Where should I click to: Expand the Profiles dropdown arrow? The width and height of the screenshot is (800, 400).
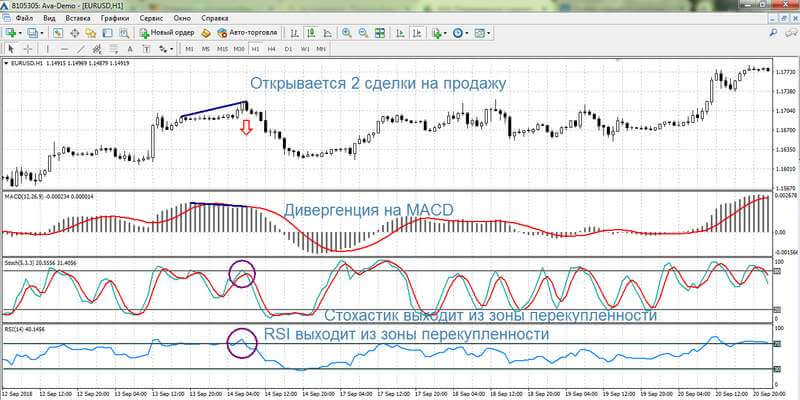click(x=42, y=33)
